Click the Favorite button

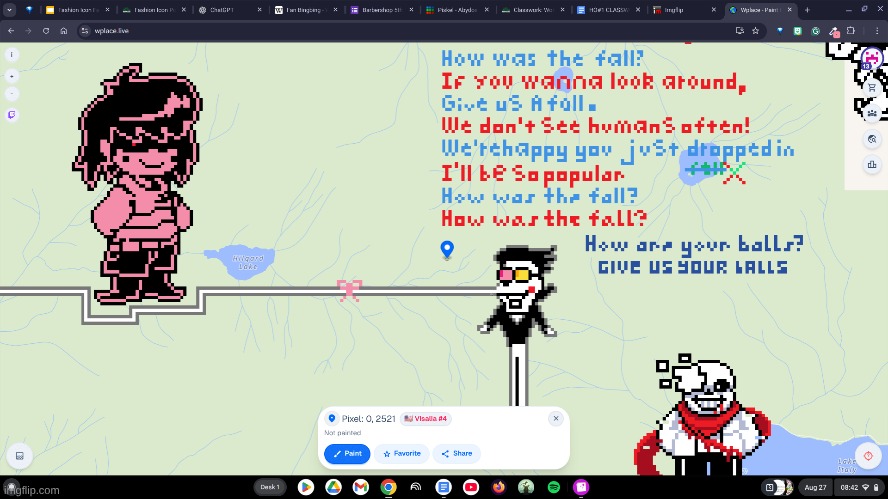(402, 454)
